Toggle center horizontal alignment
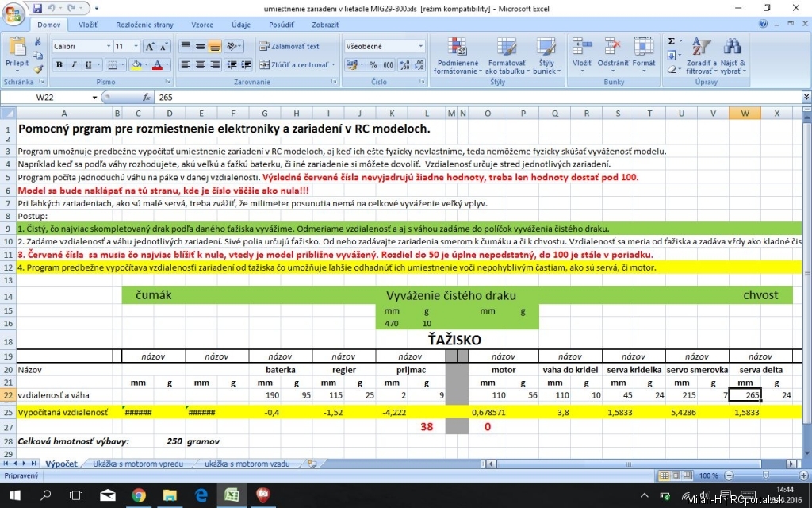Viewport: 812px width, 508px height. tap(200, 65)
